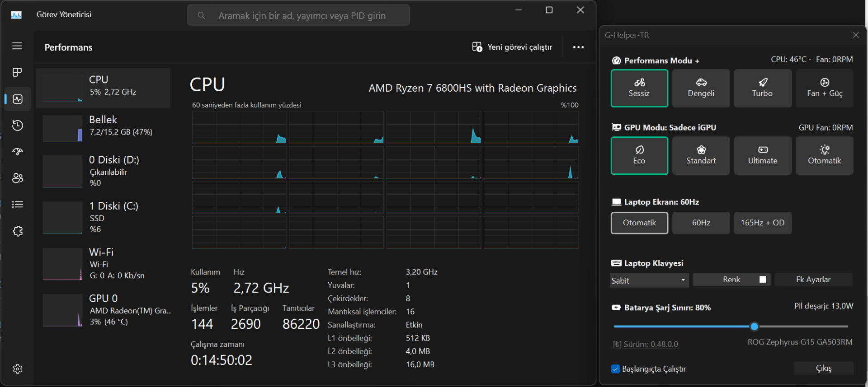The image size is (868, 387).
Task: Open the Sabit keyboard mode dropdown
Action: pyautogui.click(x=649, y=280)
